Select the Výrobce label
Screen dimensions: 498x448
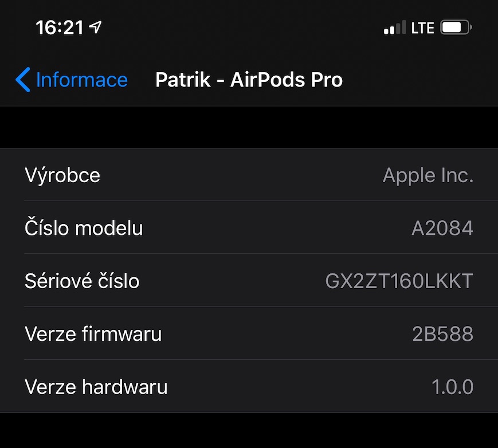[x=62, y=175]
